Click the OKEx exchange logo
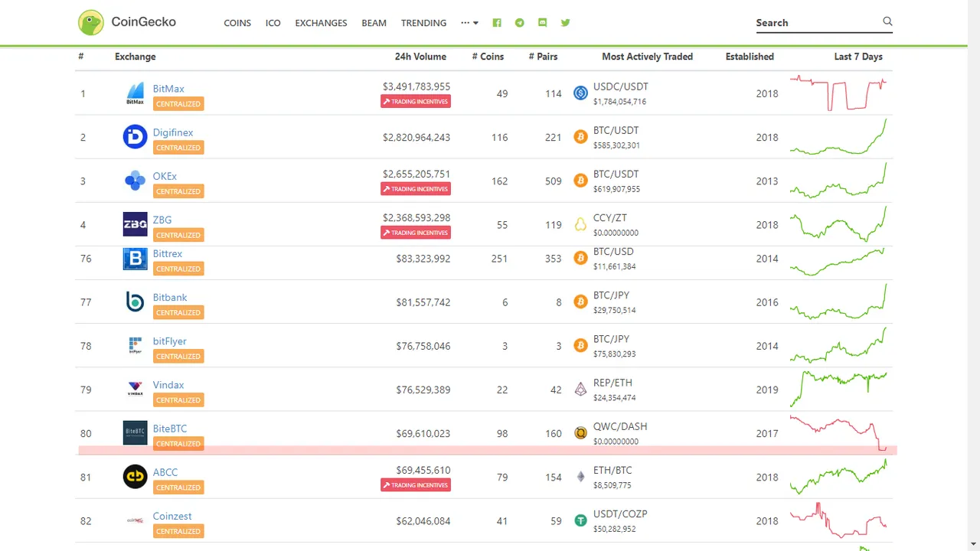 [x=136, y=181]
